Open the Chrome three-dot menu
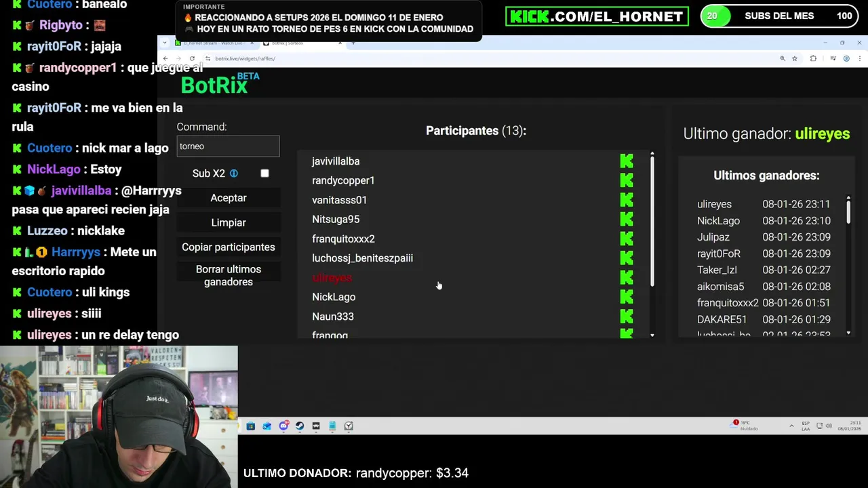 [860, 58]
